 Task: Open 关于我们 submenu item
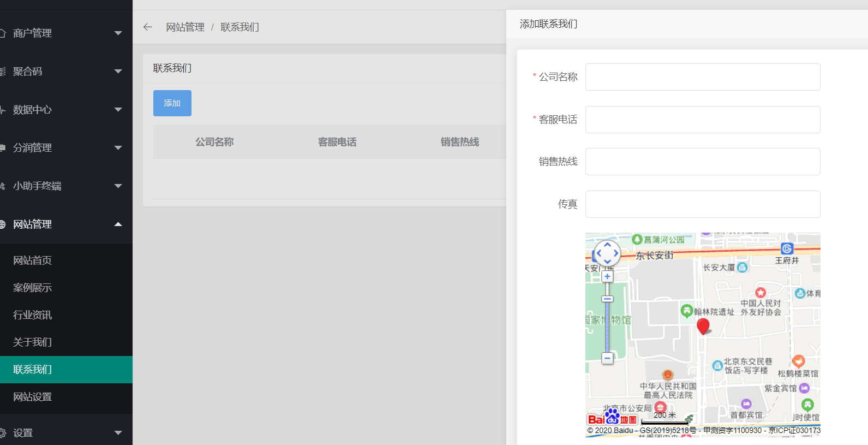coord(66,342)
